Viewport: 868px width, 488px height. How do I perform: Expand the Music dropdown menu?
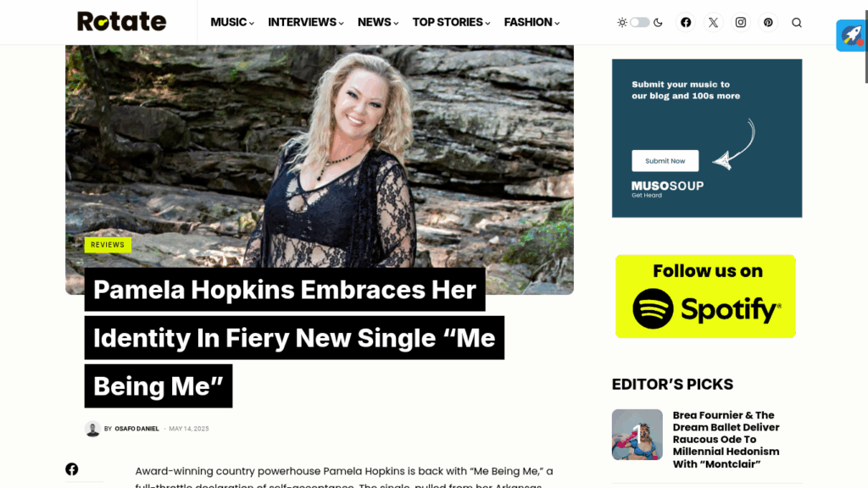point(232,22)
